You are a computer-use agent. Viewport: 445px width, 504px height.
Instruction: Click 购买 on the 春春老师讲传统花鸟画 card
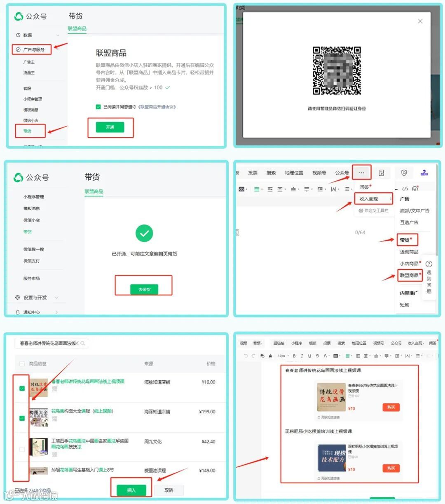coord(391,407)
